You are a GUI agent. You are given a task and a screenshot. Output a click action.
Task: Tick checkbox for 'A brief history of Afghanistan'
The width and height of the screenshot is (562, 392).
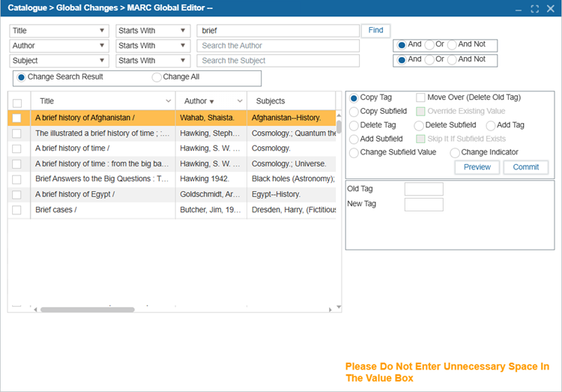(16, 118)
